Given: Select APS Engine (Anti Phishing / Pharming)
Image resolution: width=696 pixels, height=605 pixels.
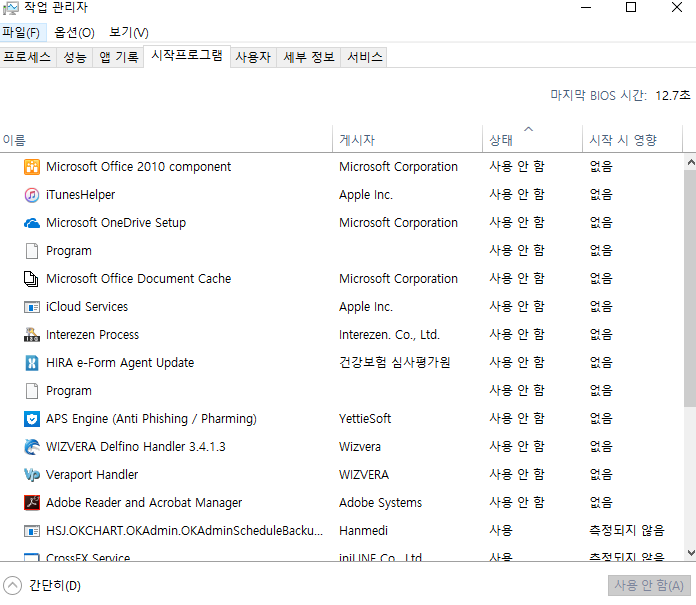Looking at the screenshot, I should 151,419.
